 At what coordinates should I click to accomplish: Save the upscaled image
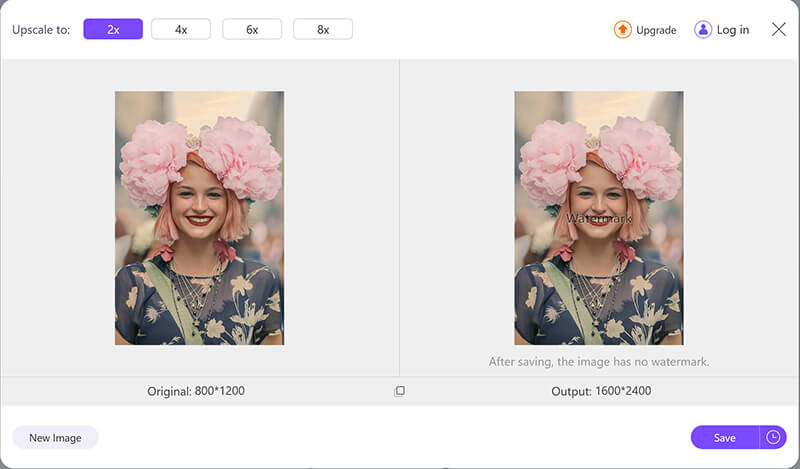[725, 438]
